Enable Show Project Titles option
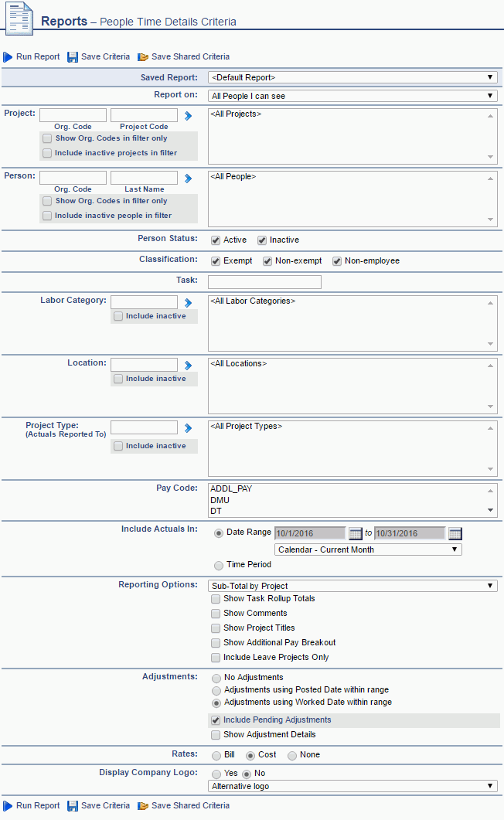Viewport: 504px width, 820px height. (216, 628)
